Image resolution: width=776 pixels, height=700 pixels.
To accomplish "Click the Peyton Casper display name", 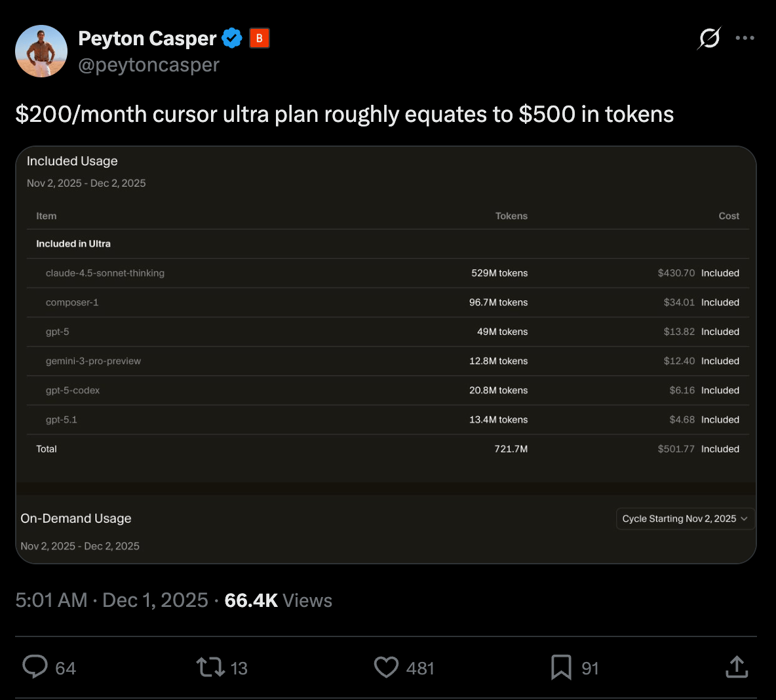I will point(147,39).
